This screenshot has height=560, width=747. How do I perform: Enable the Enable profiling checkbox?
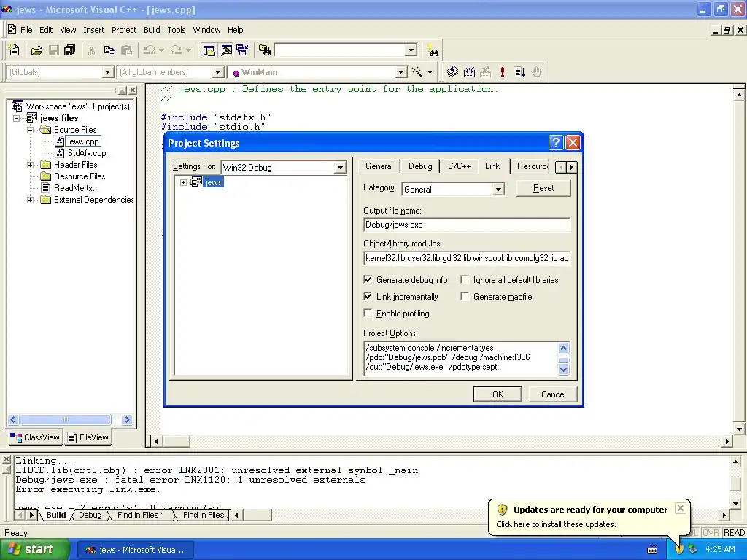pos(368,313)
